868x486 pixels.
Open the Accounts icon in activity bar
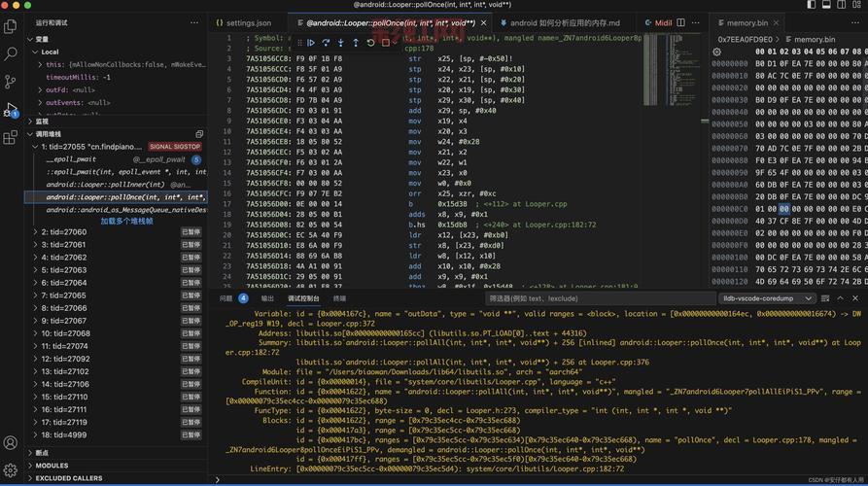point(10,443)
